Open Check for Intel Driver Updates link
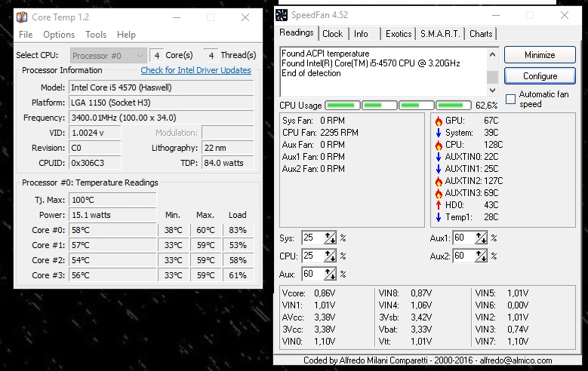Image resolution: width=588 pixels, height=371 pixels. click(x=195, y=70)
